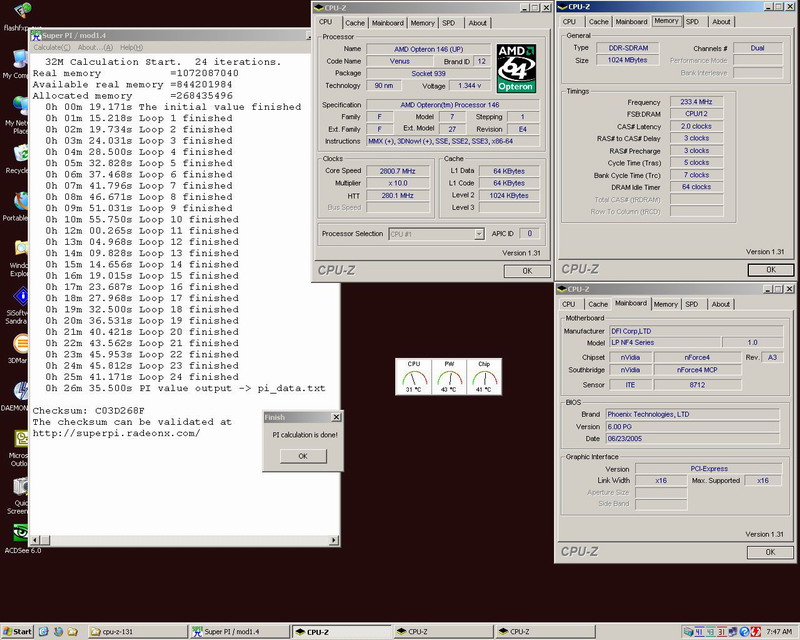Switch to Super PI / mod1.4 taskbar button
Screen dimensions: 800x640
tap(239, 632)
